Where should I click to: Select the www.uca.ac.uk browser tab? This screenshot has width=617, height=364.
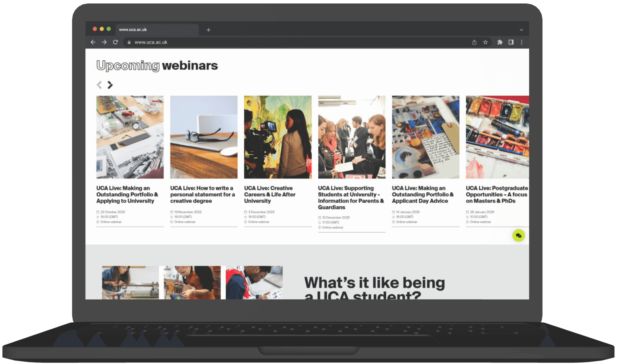pos(157,30)
